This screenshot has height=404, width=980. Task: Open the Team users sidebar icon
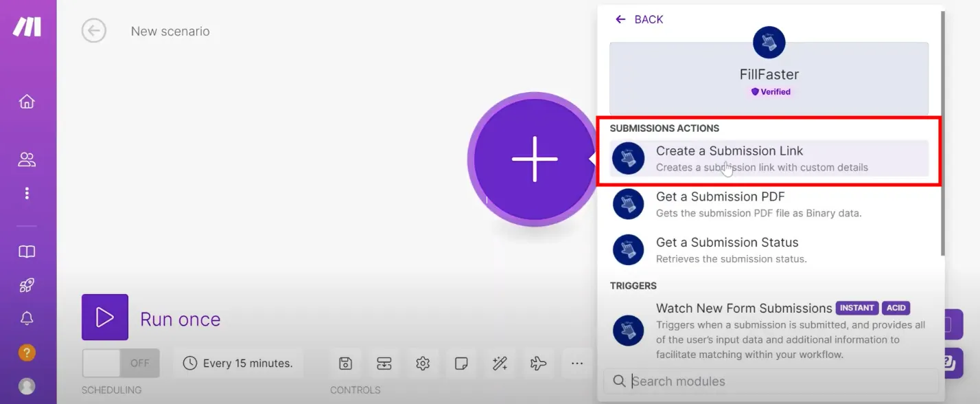click(x=27, y=160)
